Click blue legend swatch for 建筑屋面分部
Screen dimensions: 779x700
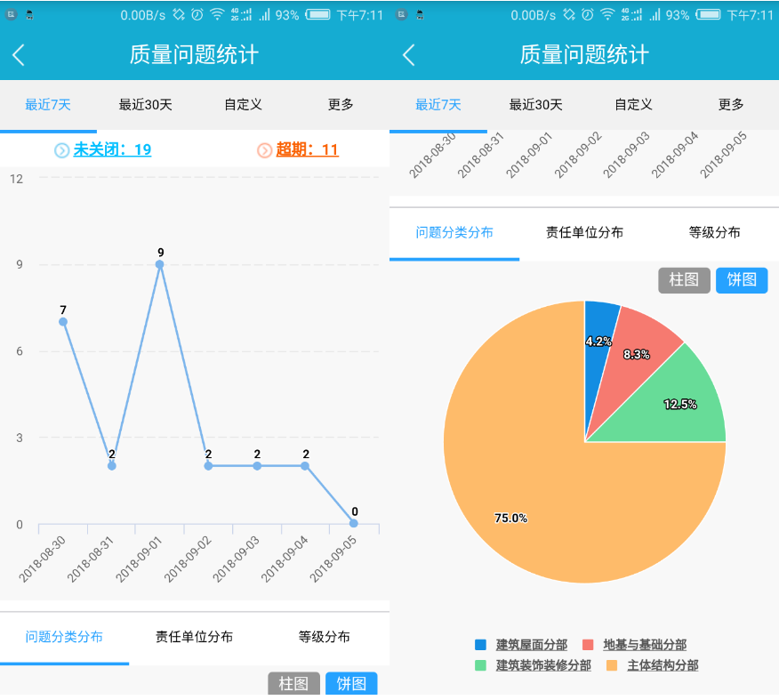pyautogui.click(x=480, y=645)
